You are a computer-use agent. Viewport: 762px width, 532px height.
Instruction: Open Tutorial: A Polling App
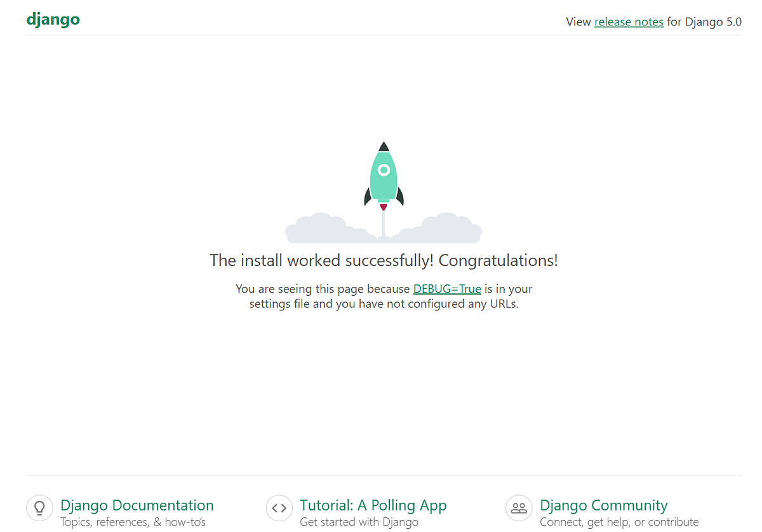373,505
